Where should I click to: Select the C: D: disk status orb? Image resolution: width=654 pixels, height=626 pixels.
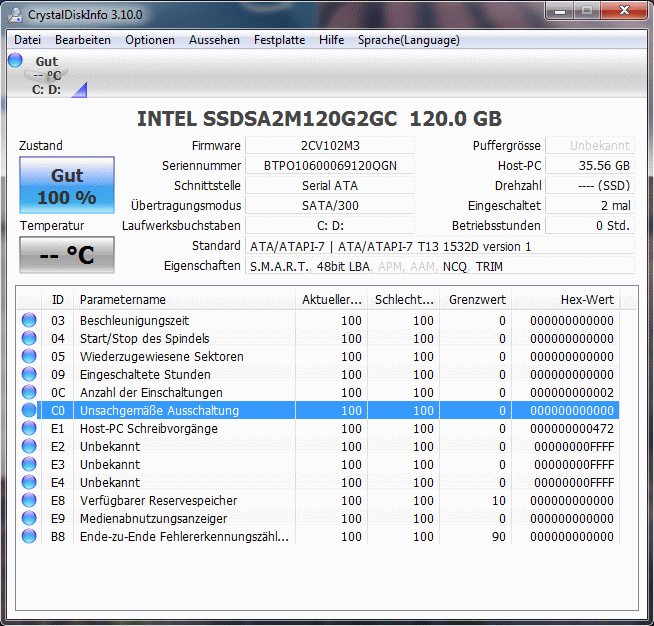tap(15, 60)
